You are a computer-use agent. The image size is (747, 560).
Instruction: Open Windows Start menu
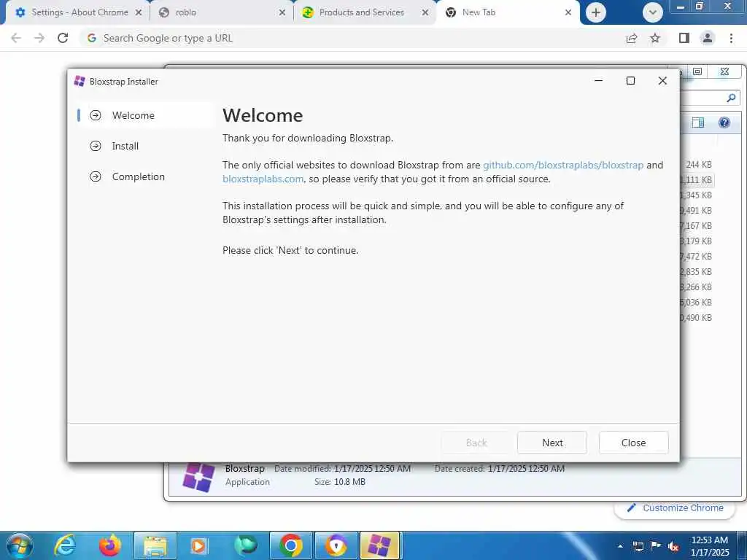click(20, 545)
